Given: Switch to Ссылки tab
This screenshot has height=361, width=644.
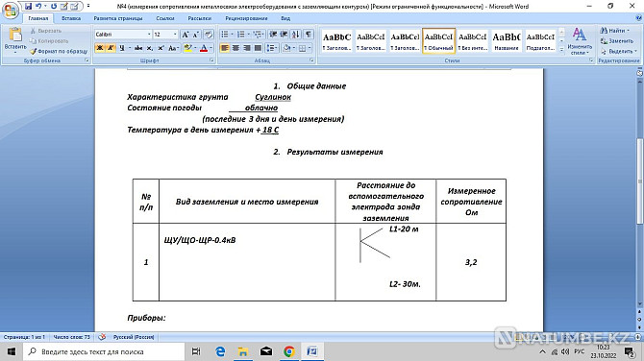Looking at the screenshot, I should (165, 18).
